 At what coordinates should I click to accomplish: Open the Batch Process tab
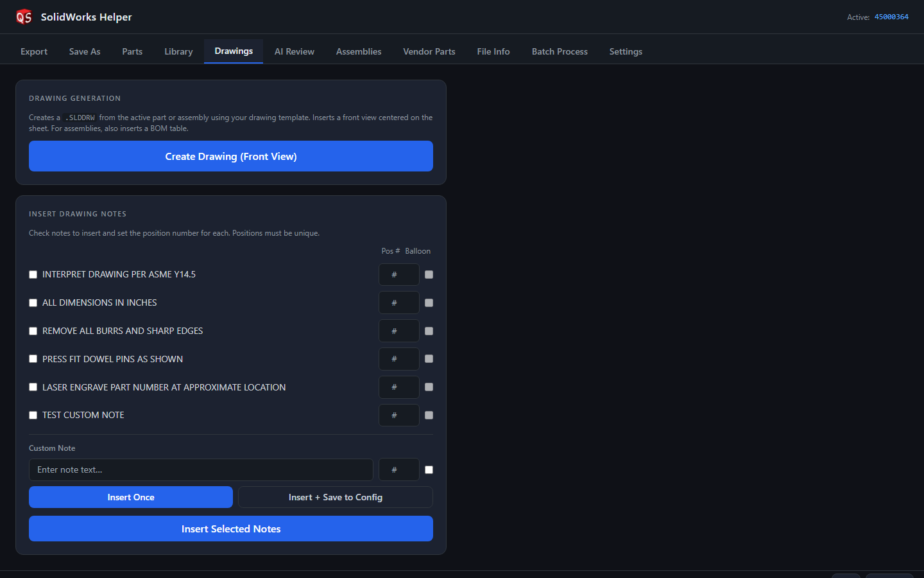click(560, 51)
